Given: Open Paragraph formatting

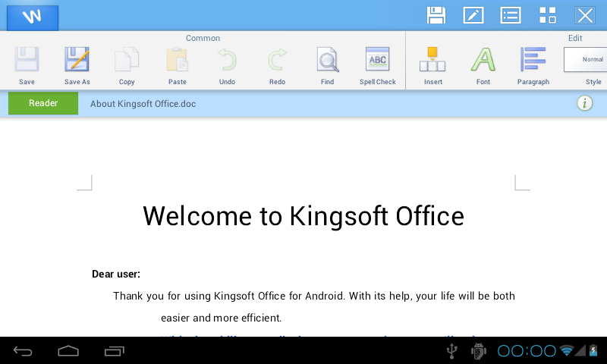Looking at the screenshot, I should (533, 65).
